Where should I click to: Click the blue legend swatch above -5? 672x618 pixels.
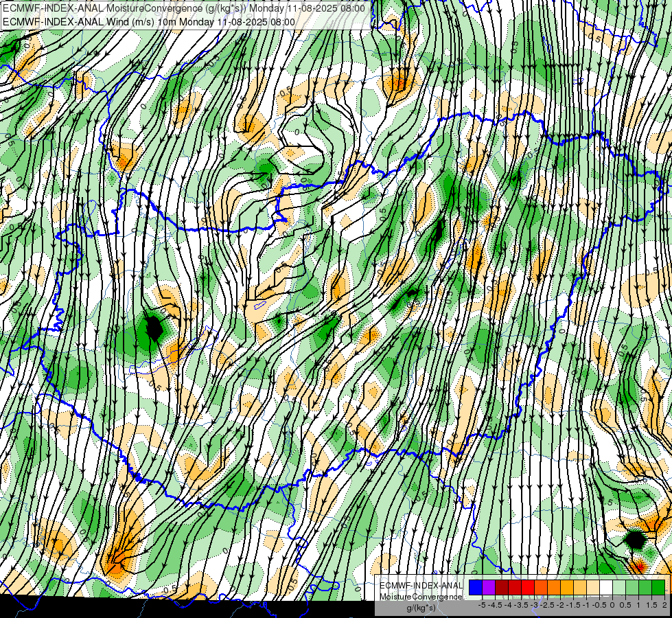click(x=476, y=587)
